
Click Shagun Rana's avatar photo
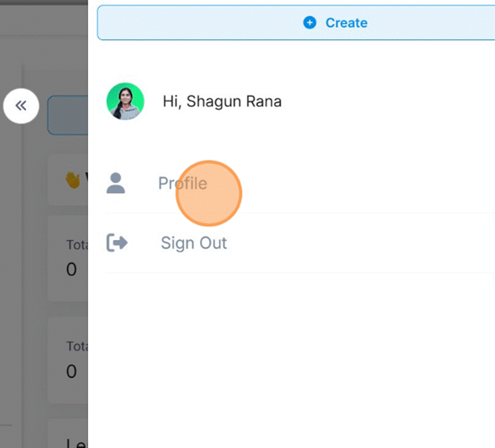(125, 101)
